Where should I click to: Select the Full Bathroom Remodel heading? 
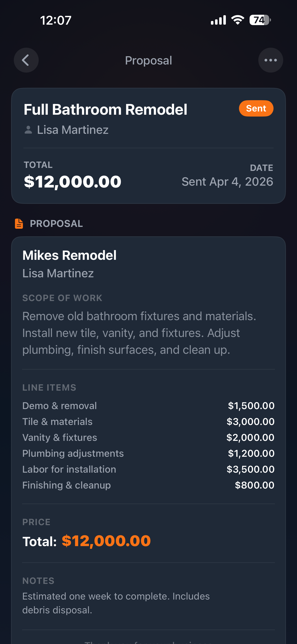pos(105,109)
